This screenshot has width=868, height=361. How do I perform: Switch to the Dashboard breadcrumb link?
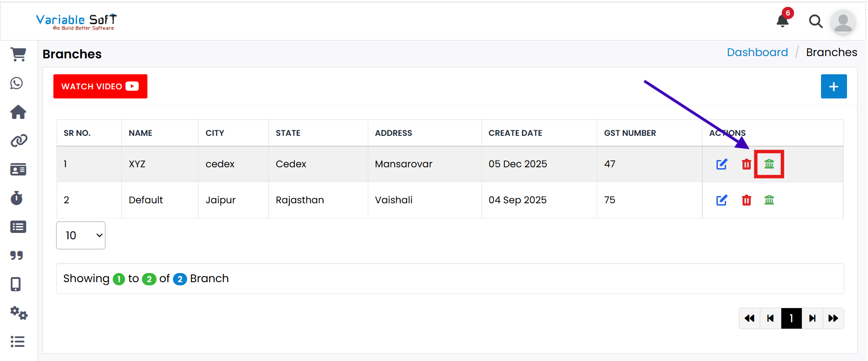tap(758, 52)
